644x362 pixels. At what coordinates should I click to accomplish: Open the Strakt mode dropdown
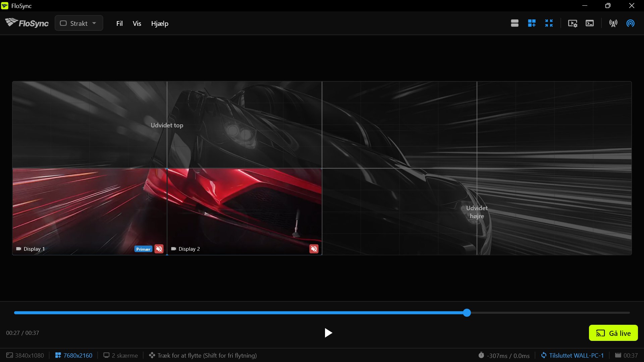click(79, 23)
